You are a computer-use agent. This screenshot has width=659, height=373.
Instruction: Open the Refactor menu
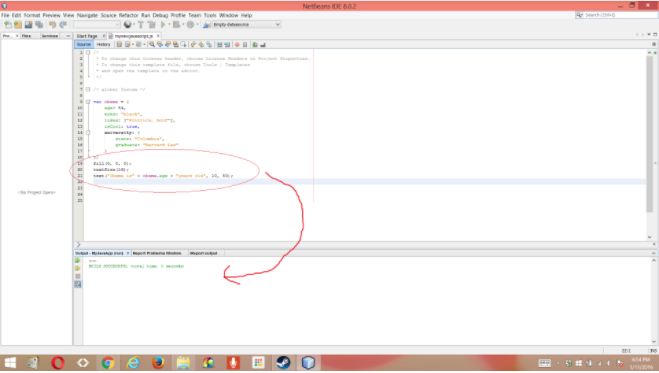(x=129, y=15)
